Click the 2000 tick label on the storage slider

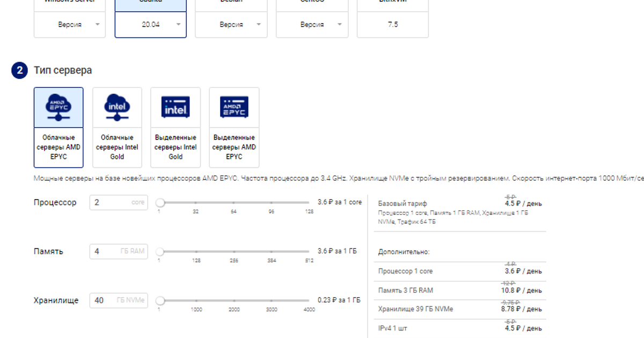pos(234,310)
